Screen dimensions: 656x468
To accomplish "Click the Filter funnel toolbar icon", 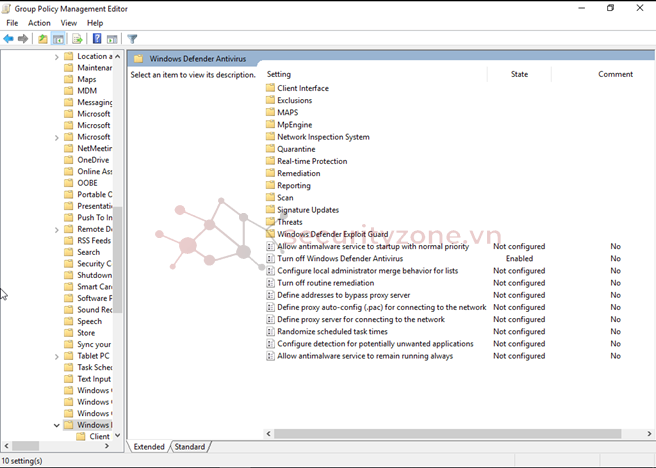I will click(132, 39).
